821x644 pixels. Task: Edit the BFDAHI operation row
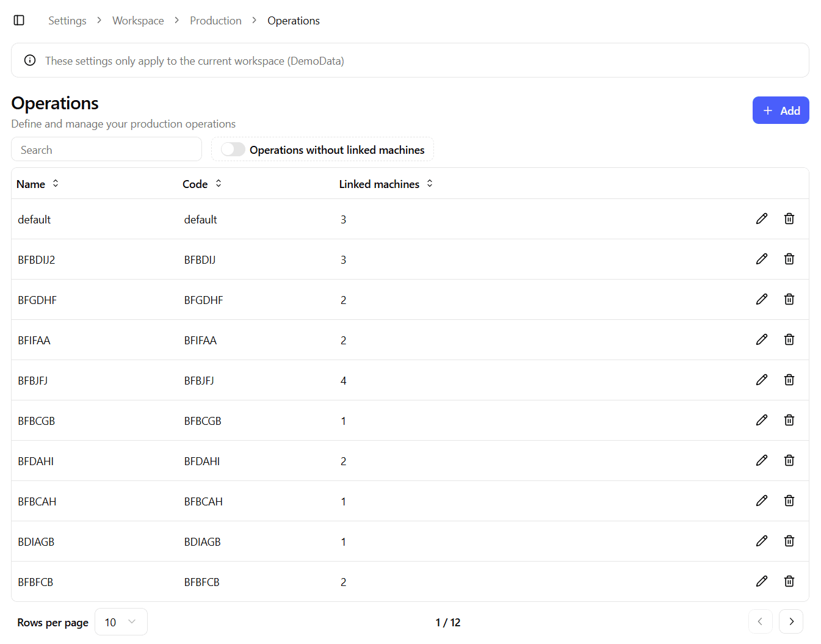tap(761, 460)
